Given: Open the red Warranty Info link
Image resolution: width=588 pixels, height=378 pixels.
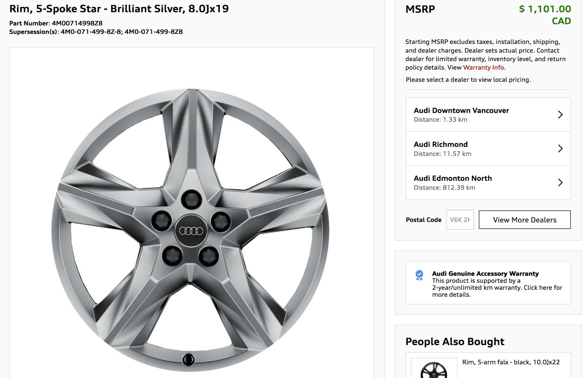Looking at the screenshot, I should (483, 68).
